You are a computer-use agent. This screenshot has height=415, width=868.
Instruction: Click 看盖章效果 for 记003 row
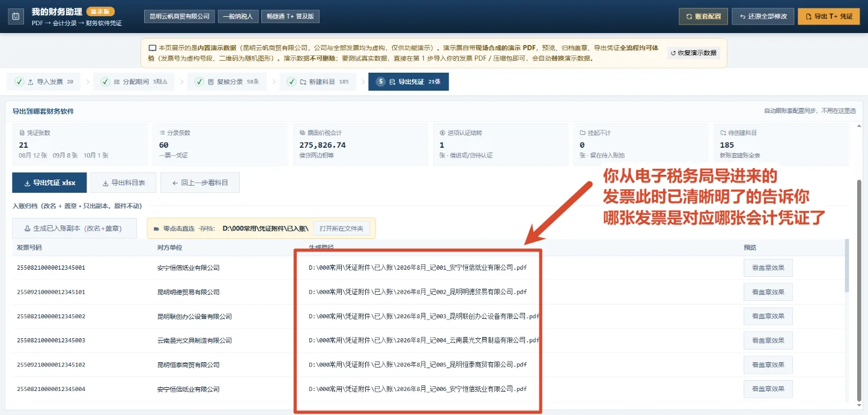[768, 316]
